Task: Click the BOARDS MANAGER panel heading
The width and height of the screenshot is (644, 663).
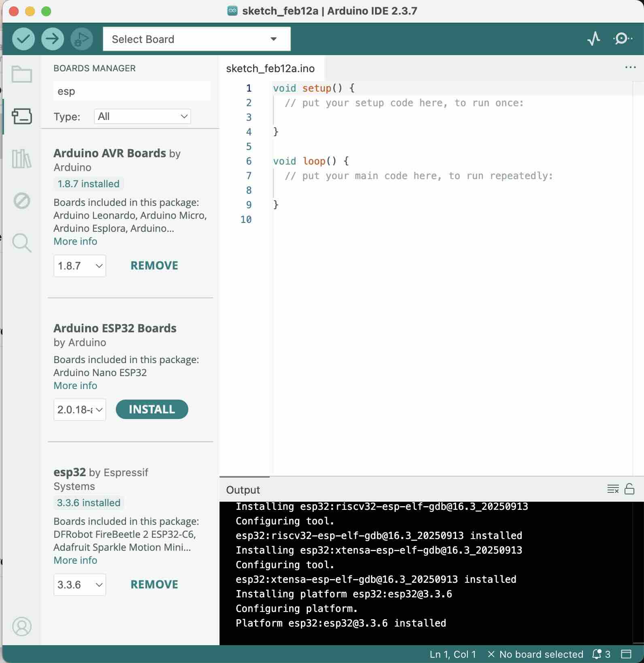Action: (95, 68)
